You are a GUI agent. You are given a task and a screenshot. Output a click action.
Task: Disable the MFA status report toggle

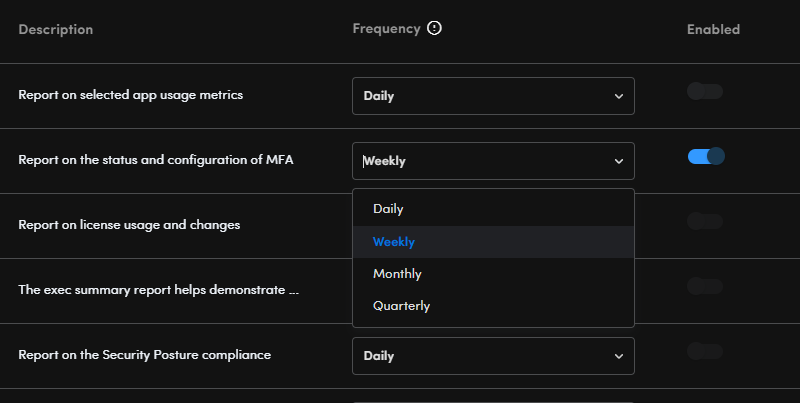point(705,156)
